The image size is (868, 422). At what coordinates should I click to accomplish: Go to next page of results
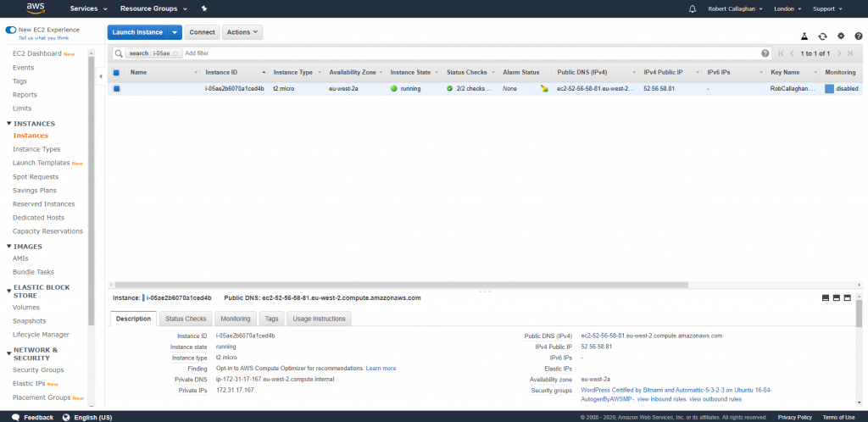tap(839, 53)
